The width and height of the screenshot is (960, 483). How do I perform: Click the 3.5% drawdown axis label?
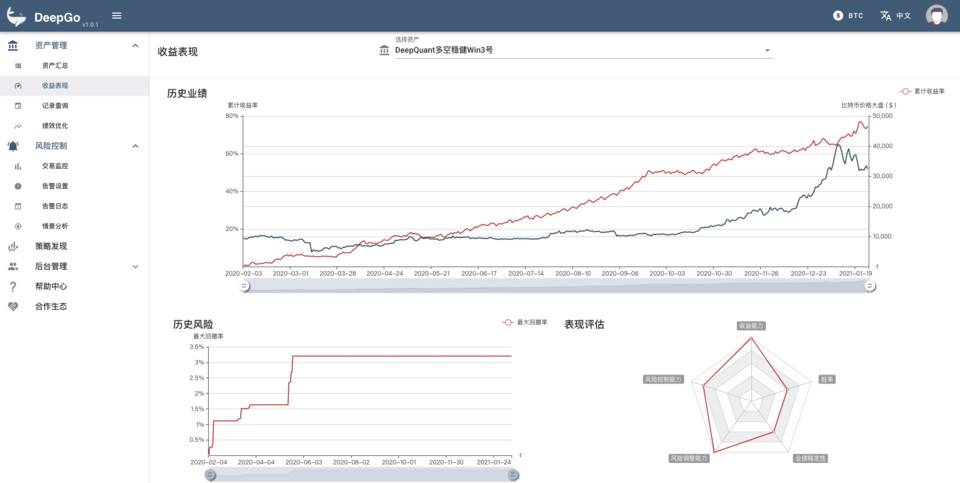(x=197, y=347)
